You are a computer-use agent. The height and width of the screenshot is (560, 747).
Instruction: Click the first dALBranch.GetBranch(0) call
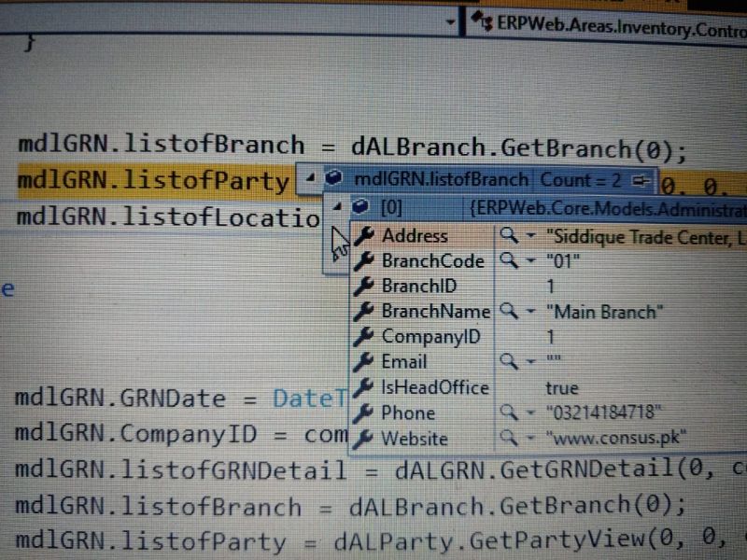pos(518,149)
